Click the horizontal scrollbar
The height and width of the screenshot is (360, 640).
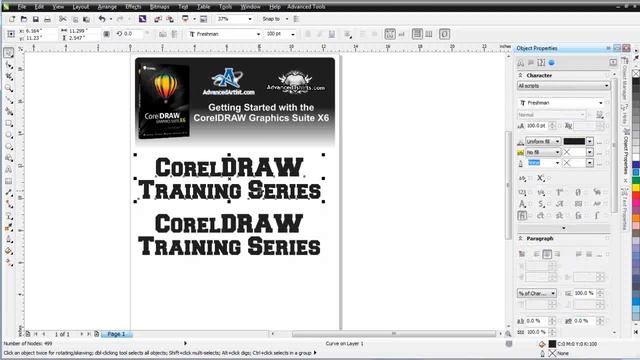coord(394,334)
